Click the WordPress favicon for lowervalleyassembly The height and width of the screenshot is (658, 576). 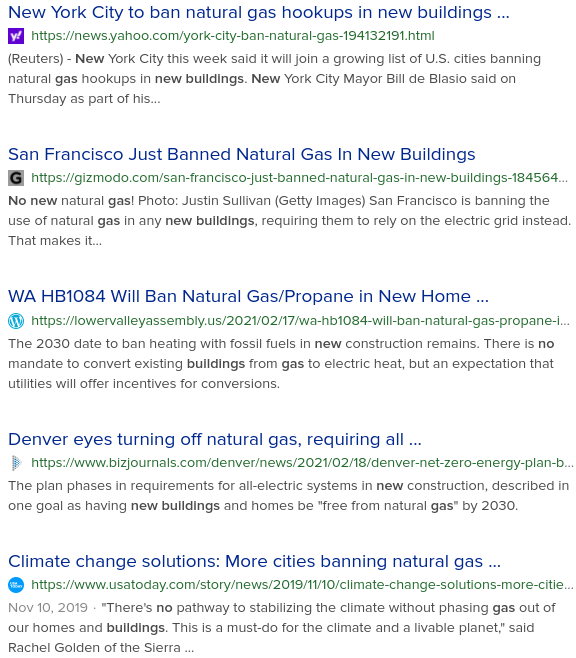click(16, 321)
